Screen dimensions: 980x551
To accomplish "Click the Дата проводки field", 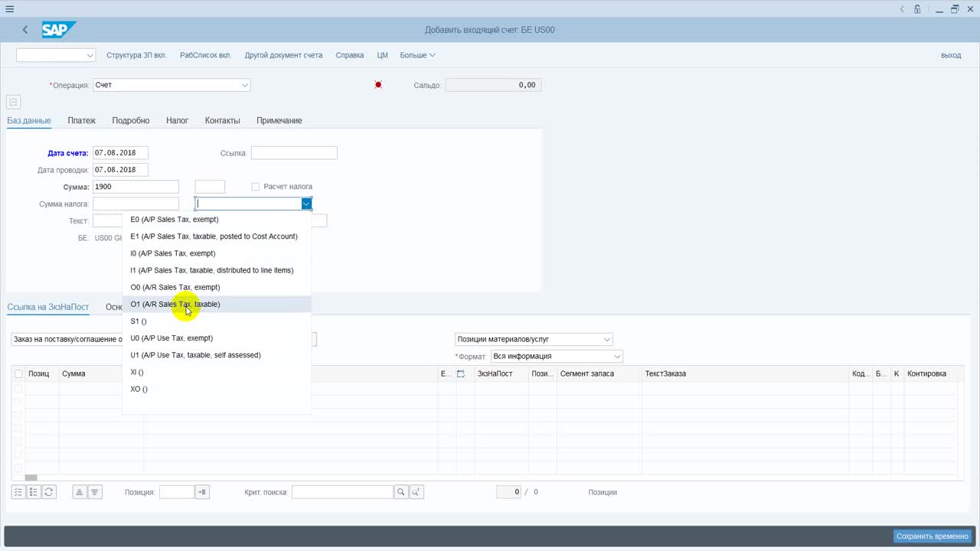I will [x=120, y=170].
